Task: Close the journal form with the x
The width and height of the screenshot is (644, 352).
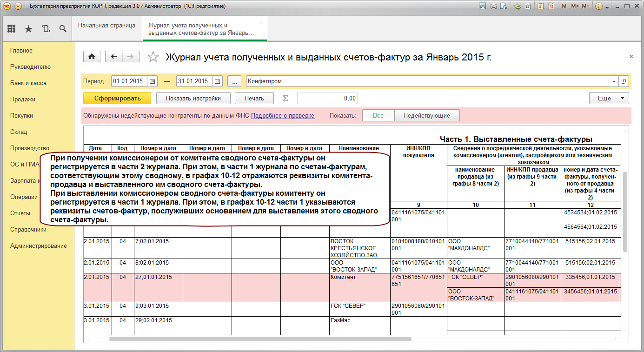Action: click(x=631, y=56)
